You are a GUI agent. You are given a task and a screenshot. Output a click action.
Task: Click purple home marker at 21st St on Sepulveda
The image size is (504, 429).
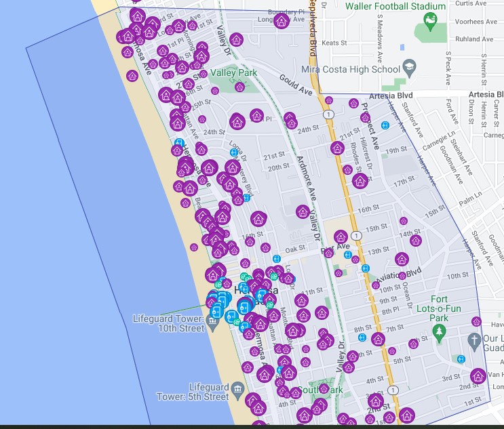(337, 148)
